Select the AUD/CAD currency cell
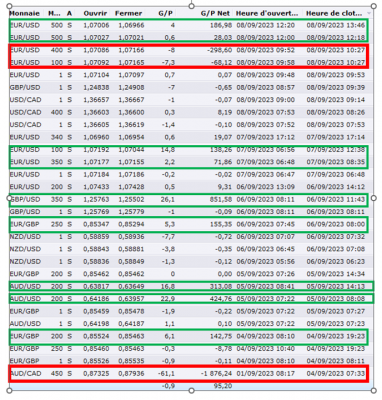Viewport: 382px width, 400px height. tap(26, 373)
